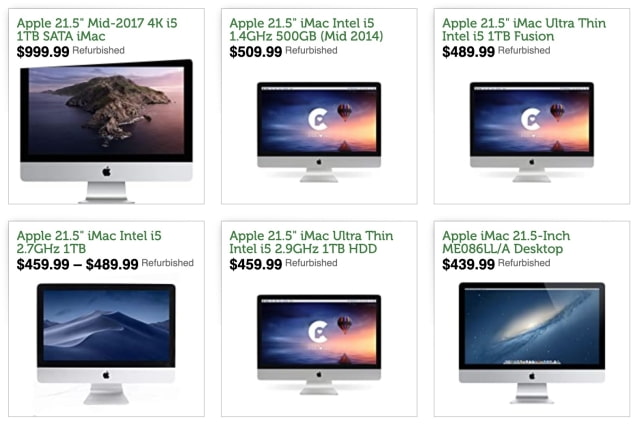Click the $439.99 price of the ME086LL/A iMac
This screenshot has height=426, width=640.
tap(469, 264)
